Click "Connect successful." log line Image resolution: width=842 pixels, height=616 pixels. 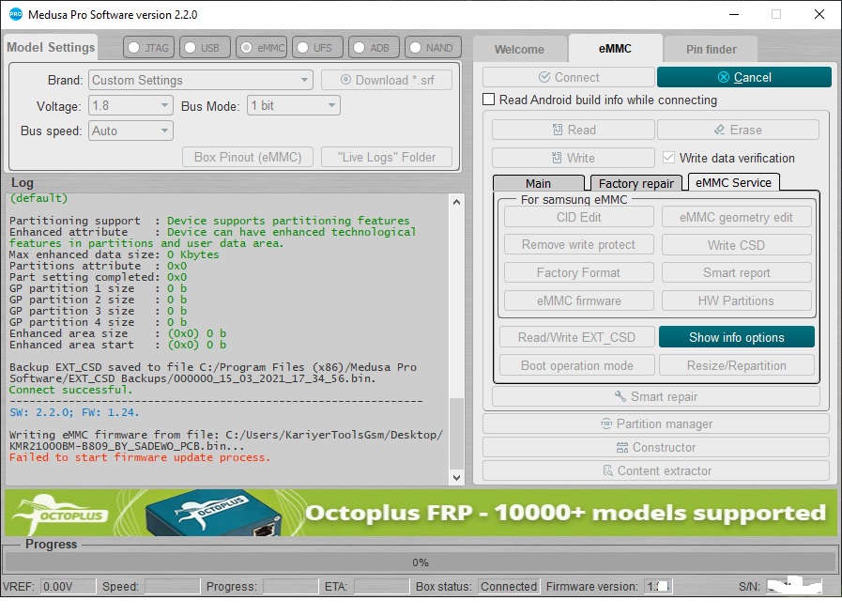(71, 390)
